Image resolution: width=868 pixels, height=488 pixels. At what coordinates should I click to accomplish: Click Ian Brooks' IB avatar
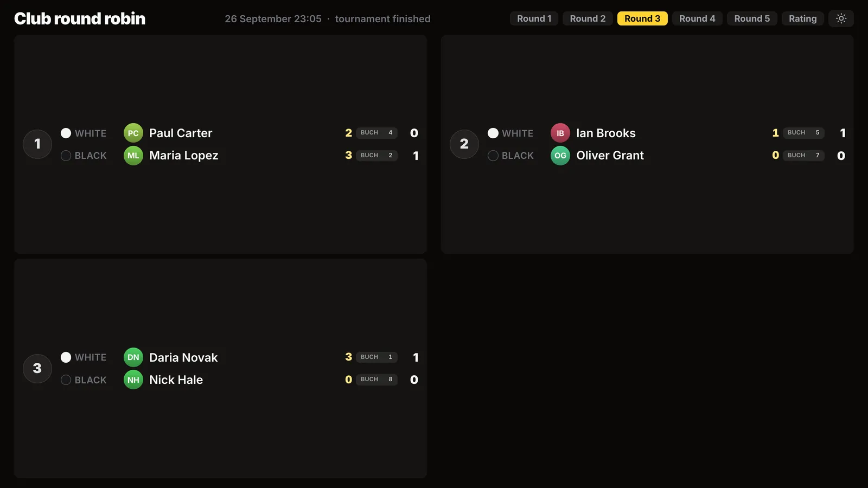(560, 133)
